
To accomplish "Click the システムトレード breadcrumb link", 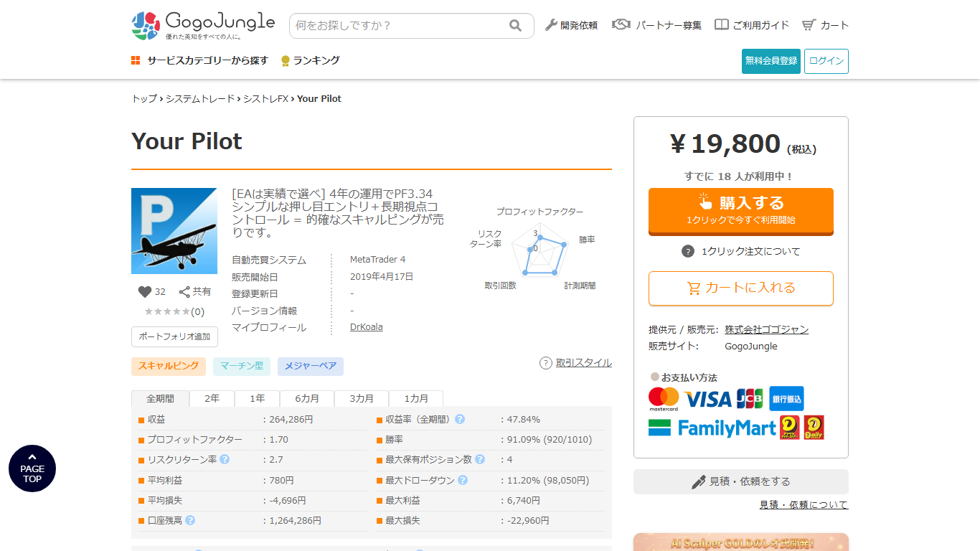I will pos(200,99).
